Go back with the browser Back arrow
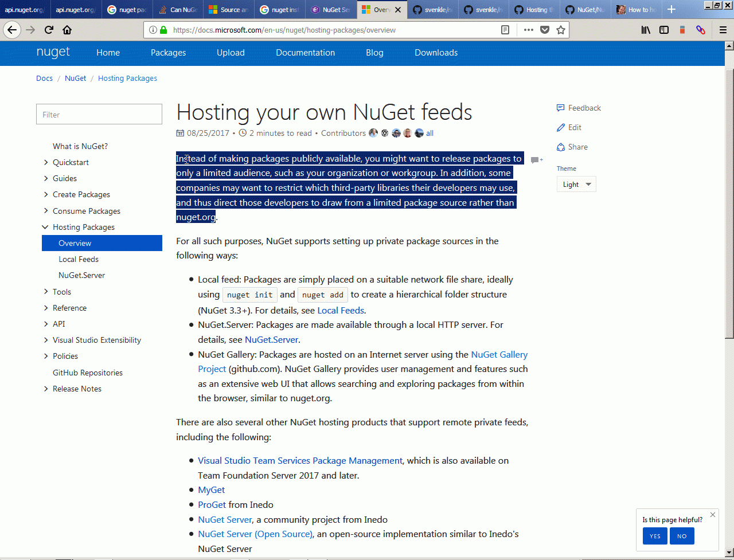The width and height of the screenshot is (734, 560). pos(12,30)
